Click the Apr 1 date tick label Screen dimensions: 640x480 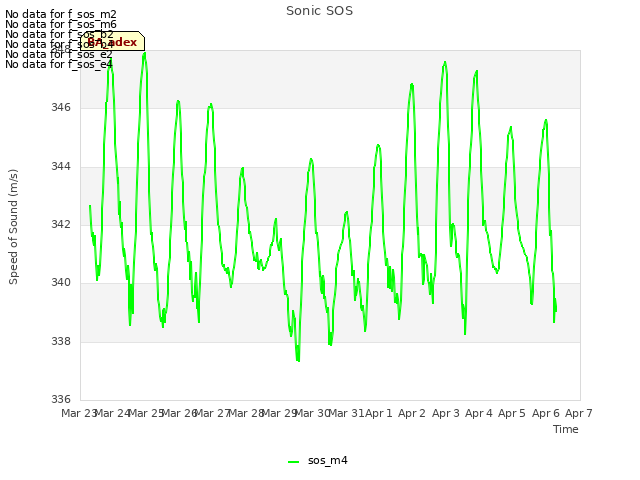click(378, 413)
